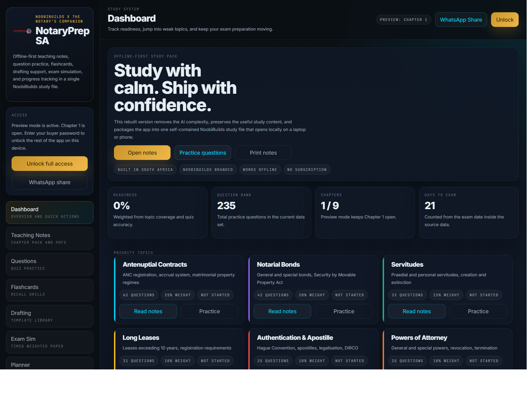Click the NoobiBuilds logo in the sidebar
Image resolution: width=532 pixels, height=399 pixels.
tap(23, 31)
